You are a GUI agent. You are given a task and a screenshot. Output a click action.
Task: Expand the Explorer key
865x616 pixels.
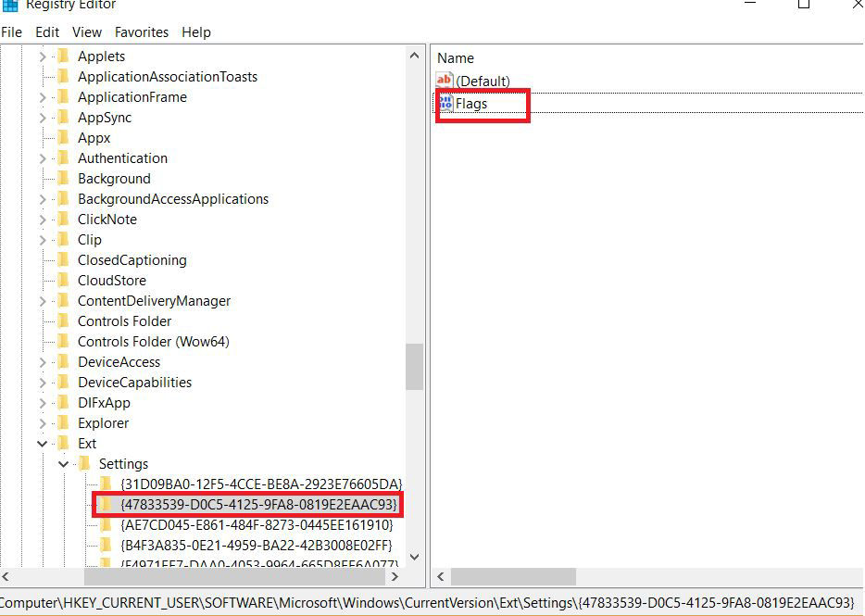pos(43,424)
